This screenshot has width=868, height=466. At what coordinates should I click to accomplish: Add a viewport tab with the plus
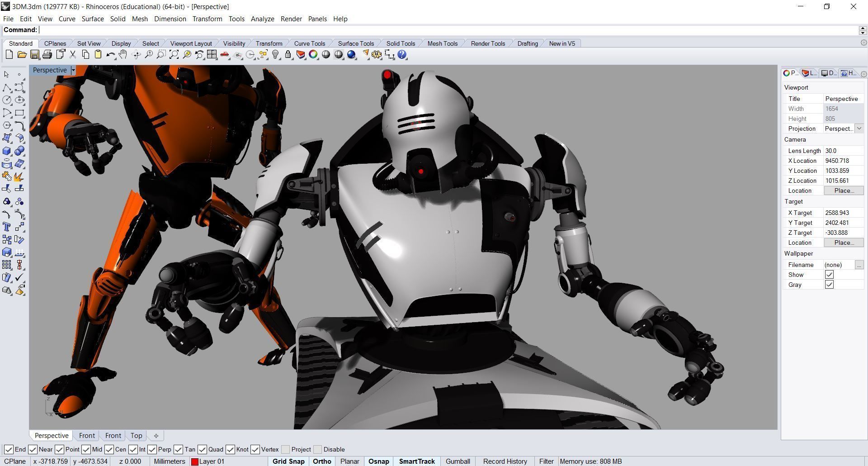tap(156, 436)
